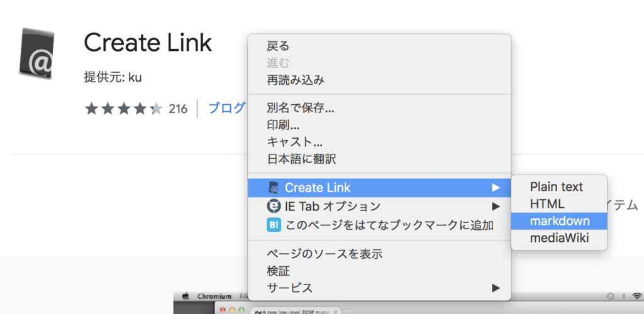Click the green zoom button in preview window
The width and height of the screenshot is (644, 314).
[240, 310]
